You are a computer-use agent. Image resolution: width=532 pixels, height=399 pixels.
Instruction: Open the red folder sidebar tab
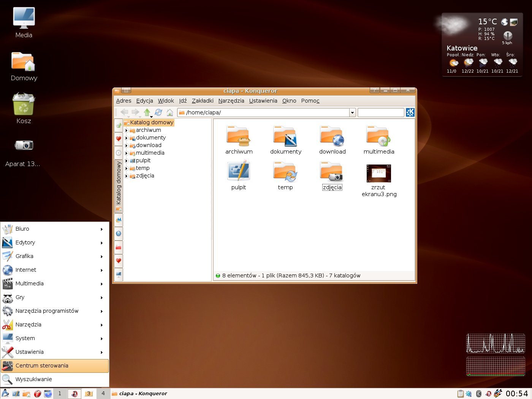pyautogui.click(x=119, y=247)
